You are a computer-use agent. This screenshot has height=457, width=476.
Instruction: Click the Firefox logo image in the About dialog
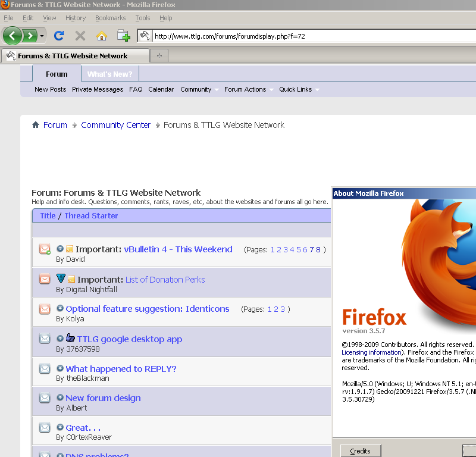click(x=438, y=262)
